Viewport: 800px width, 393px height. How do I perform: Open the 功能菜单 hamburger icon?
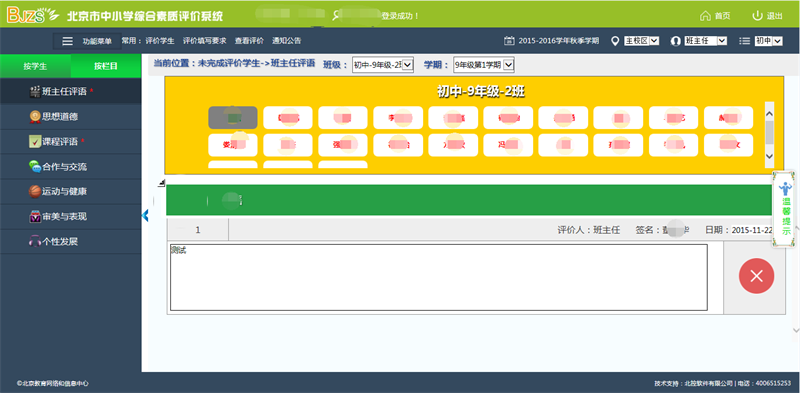coord(67,41)
